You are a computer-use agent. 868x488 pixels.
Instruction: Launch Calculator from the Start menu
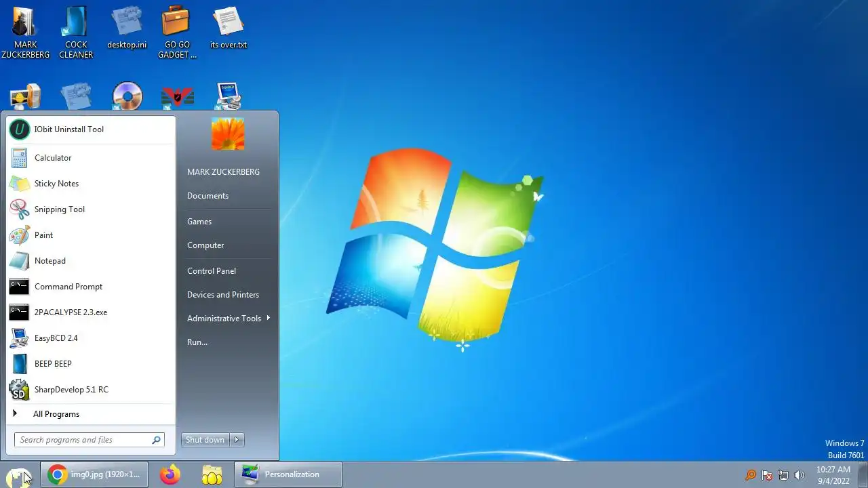90,158
